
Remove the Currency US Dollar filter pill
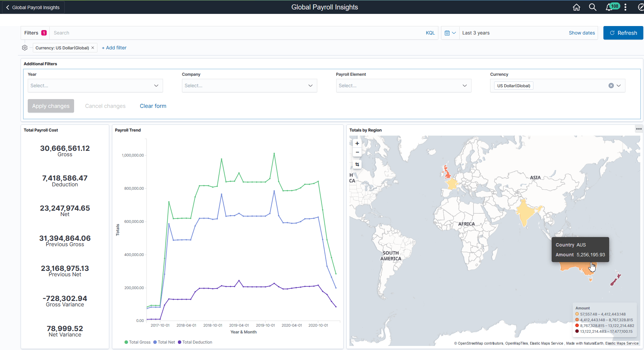[93, 48]
